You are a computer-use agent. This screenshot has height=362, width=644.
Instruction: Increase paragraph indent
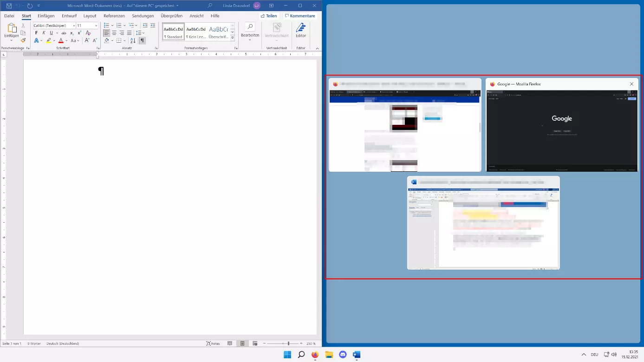(x=152, y=26)
